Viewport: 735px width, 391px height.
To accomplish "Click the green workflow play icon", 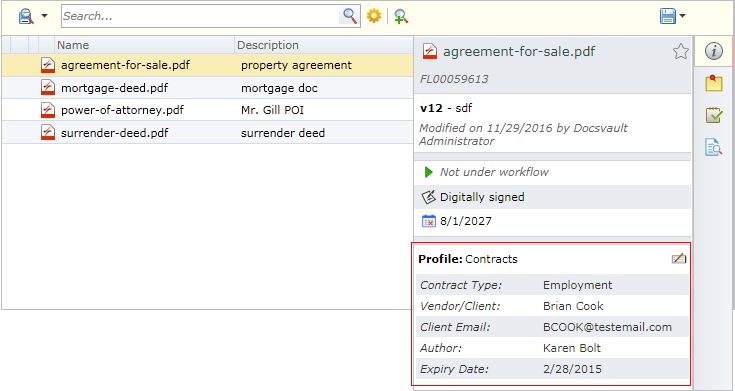I will pyautogui.click(x=428, y=172).
